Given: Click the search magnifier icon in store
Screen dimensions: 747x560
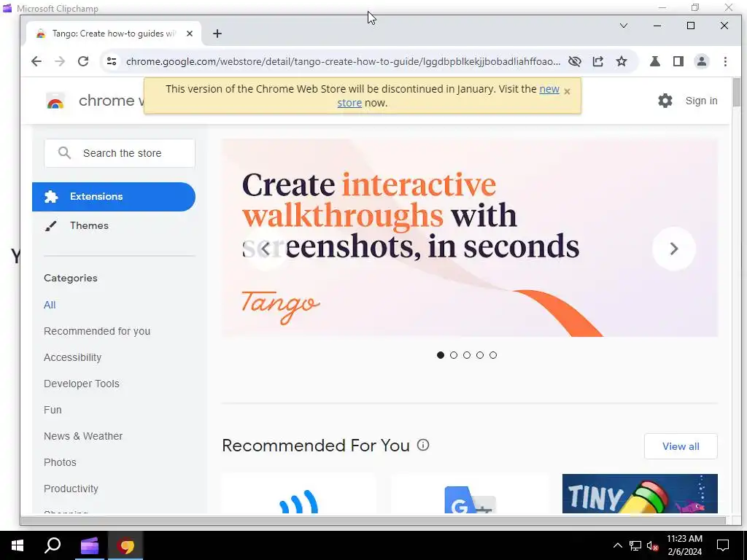Looking at the screenshot, I should point(64,153).
